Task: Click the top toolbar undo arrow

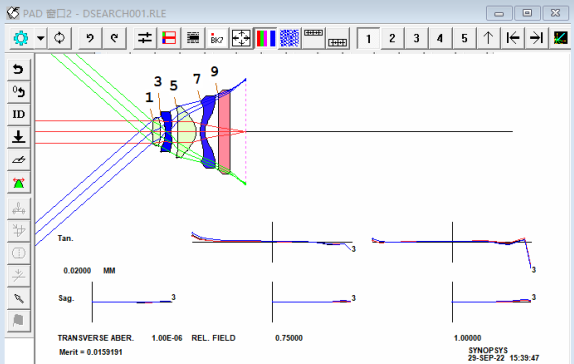Action: (90, 38)
